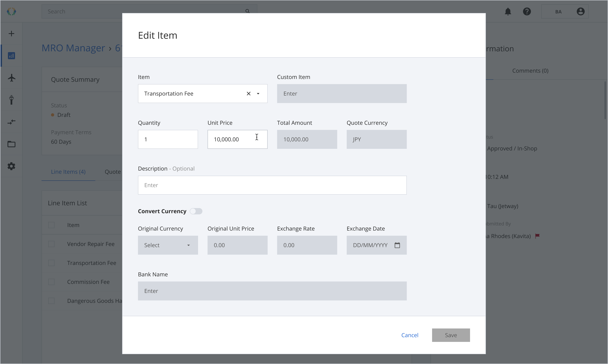
Task: Click the plus add icon in sidebar
Action: coord(11,34)
